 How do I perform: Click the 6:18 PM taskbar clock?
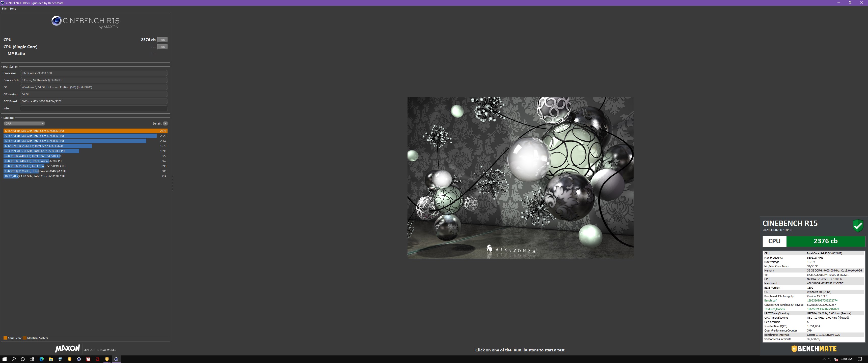[x=847, y=359]
